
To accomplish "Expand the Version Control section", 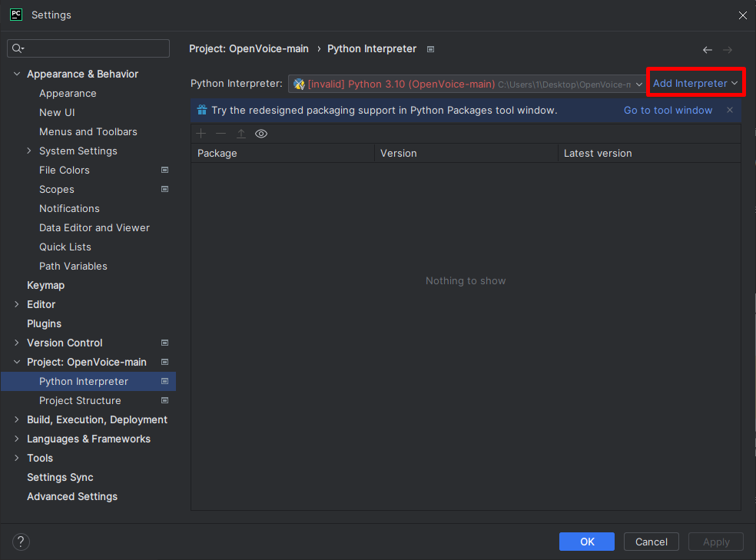I will click(x=17, y=343).
